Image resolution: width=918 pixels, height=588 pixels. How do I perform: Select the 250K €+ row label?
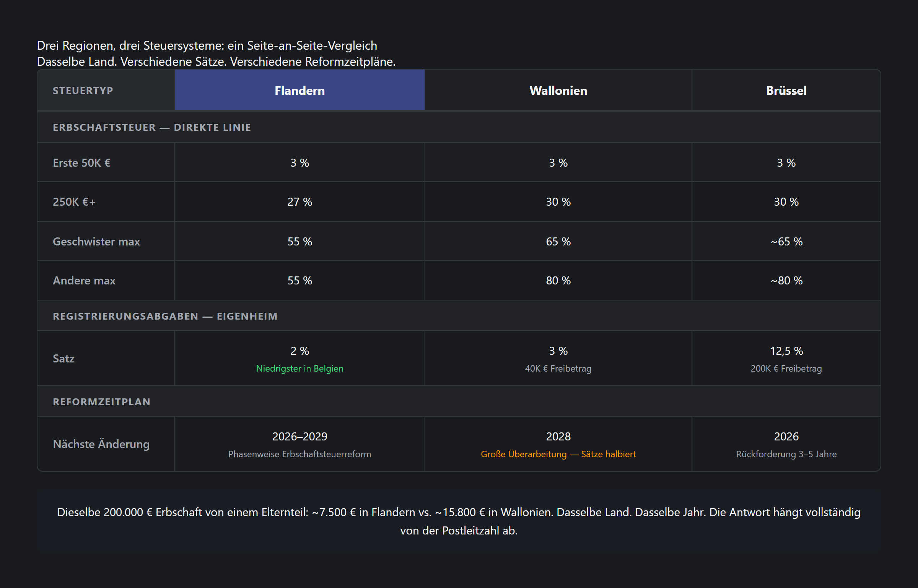74,202
